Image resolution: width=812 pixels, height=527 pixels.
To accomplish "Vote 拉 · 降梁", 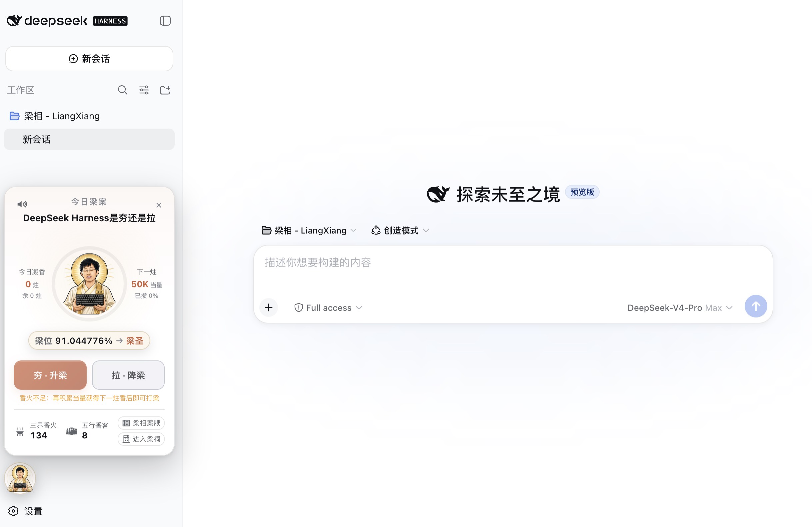I will [x=128, y=375].
